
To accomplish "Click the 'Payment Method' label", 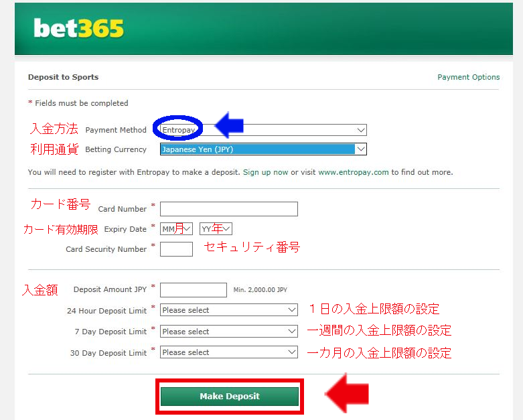I will click(116, 130).
